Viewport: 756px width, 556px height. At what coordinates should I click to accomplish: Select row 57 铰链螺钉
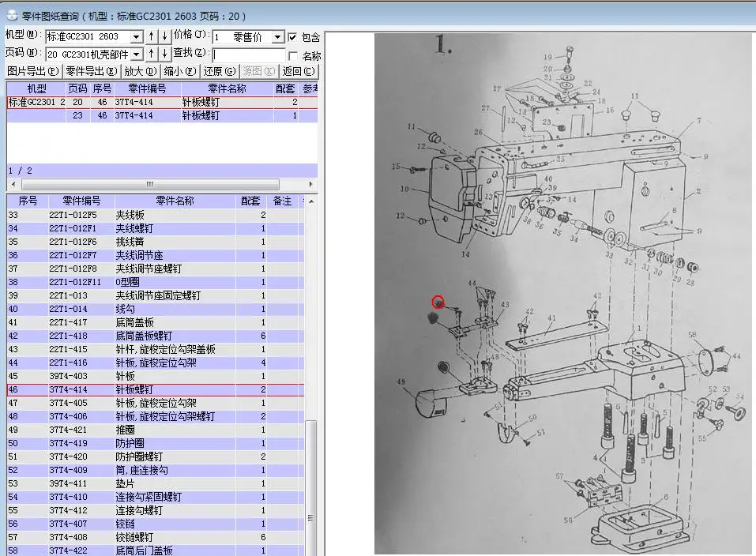pyautogui.click(x=156, y=537)
